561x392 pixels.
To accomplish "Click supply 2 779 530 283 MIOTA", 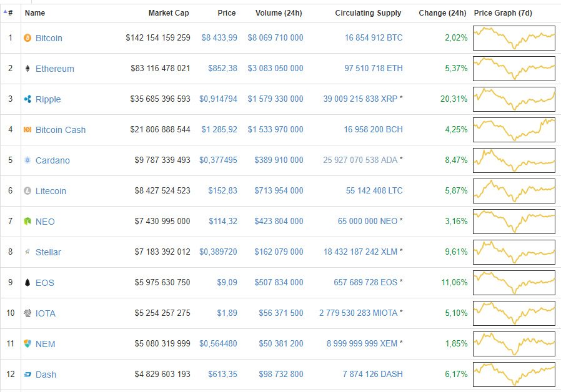I will (358, 313).
